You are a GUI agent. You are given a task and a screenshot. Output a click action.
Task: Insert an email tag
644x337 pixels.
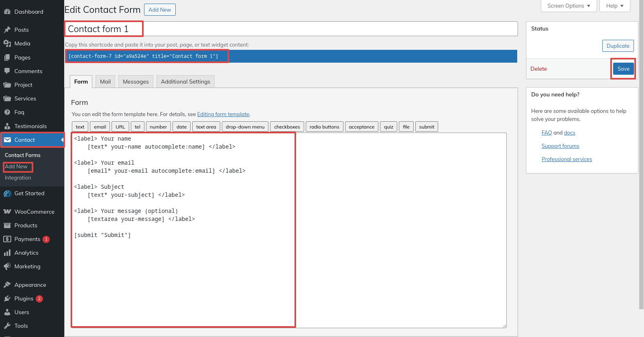tap(100, 127)
